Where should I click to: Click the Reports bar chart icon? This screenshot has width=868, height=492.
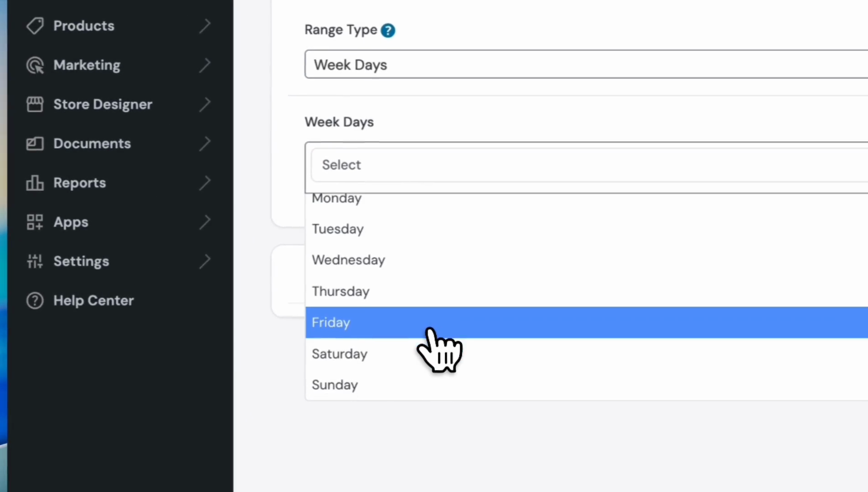point(35,183)
